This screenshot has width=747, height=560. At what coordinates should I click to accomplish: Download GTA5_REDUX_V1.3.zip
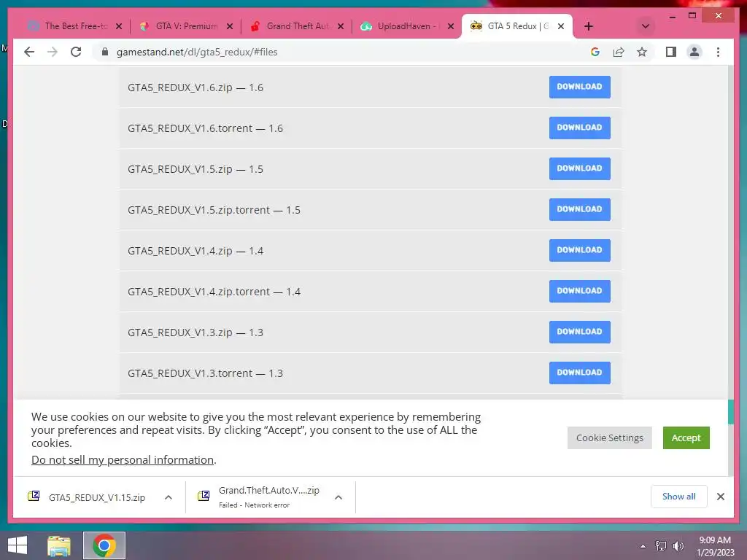(579, 332)
